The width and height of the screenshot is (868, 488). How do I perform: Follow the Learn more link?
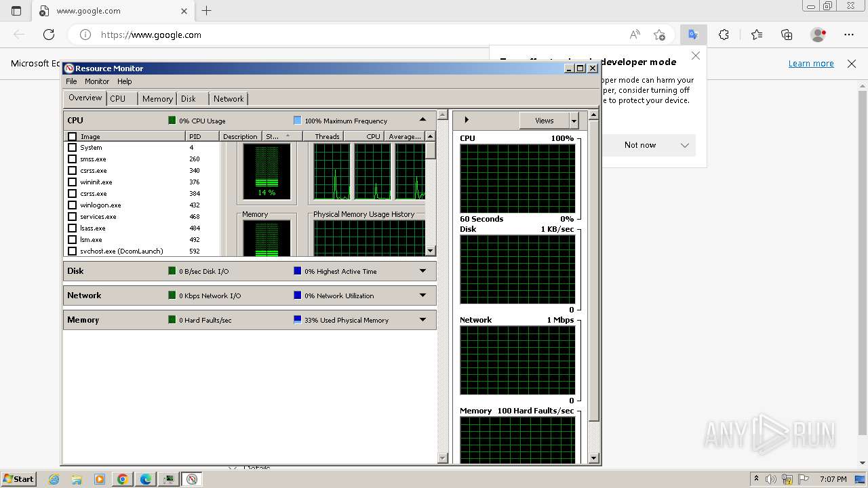(811, 64)
